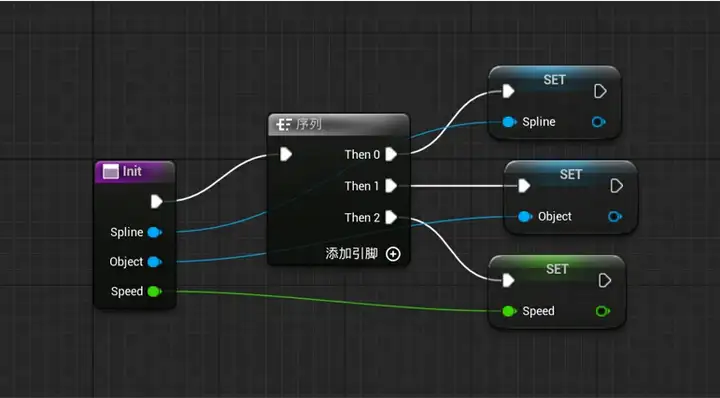Click the SET Object execution output pin
Image resolution: width=720 pixels, height=398 pixels.
(x=616, y=186)
